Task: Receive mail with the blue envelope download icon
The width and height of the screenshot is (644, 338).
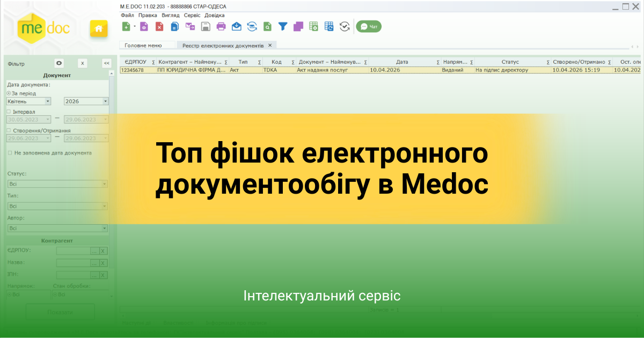Action: click(x=237, y=26)
